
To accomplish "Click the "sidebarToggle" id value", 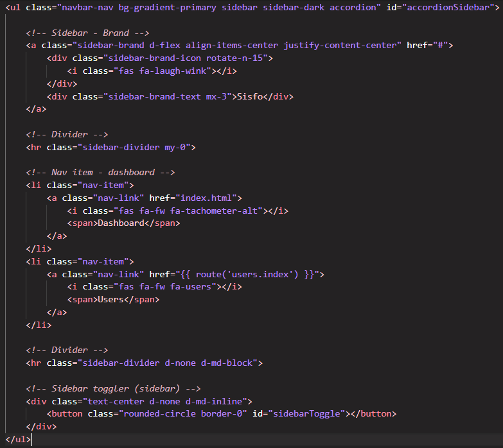I will click(306, 414).
